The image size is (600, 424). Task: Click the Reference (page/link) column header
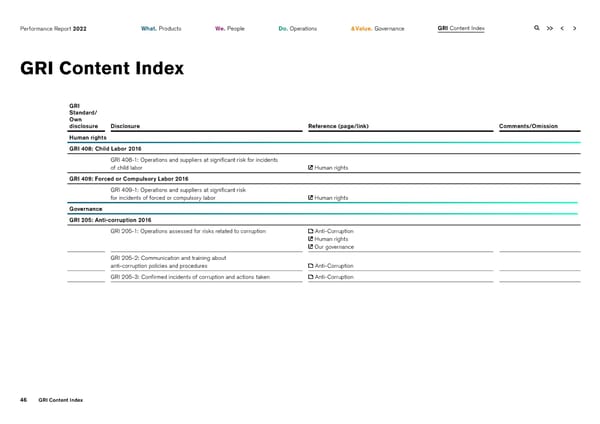click(x=338, y=126)
